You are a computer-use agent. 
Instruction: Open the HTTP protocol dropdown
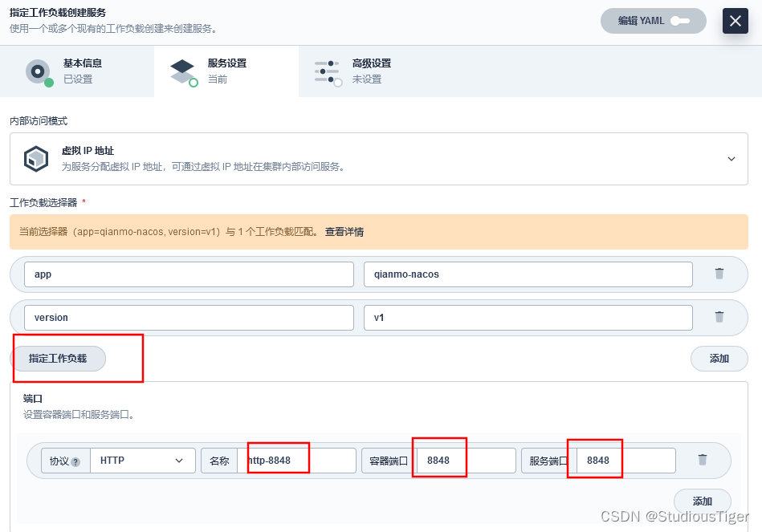[143, 461]
